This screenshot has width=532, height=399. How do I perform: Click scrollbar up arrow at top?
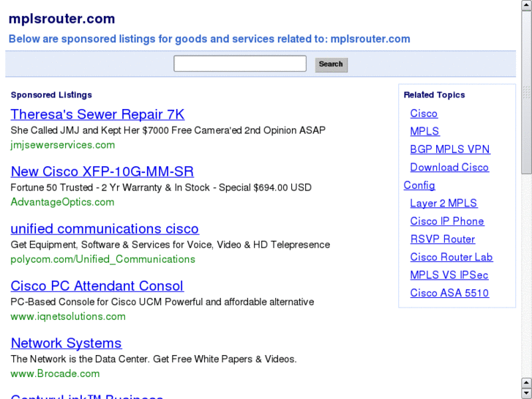[x=527, y=5]
